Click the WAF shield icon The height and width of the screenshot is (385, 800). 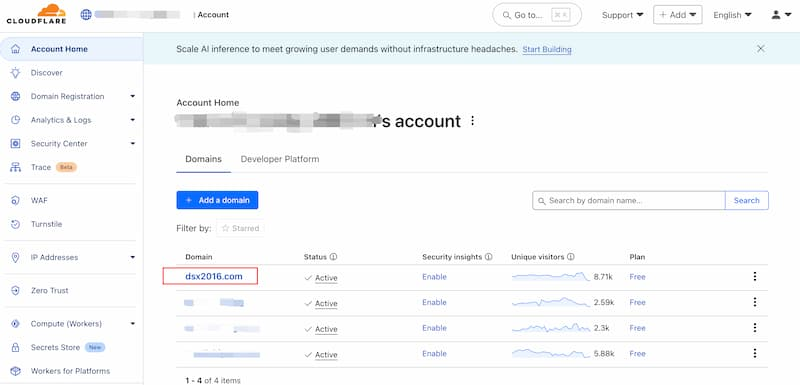(15, 200)
